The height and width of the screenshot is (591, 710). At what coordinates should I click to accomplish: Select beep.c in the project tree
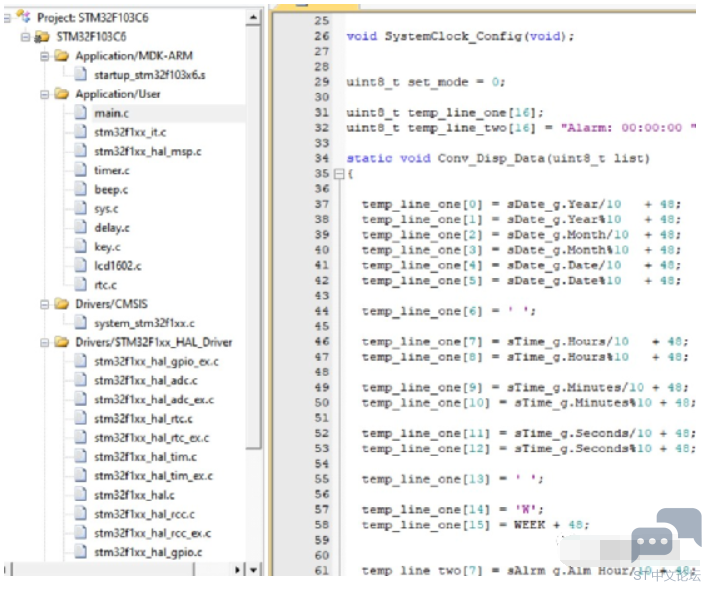(x=111, y=189)
